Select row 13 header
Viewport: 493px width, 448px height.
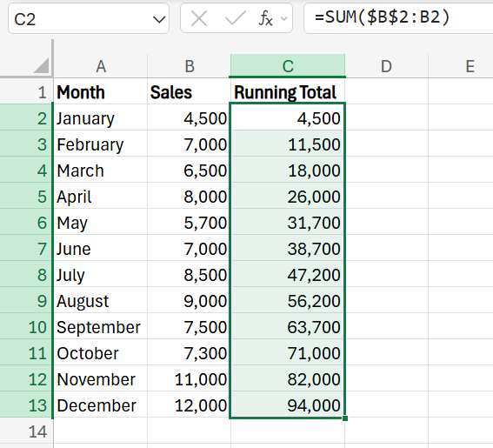click(26, 405)
